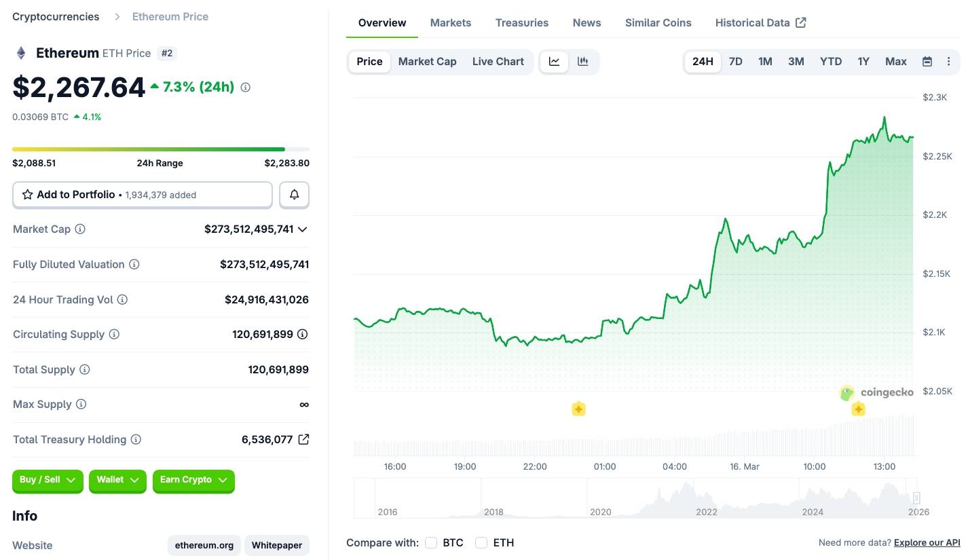Viewport: 968px width, 560px height.
Task: Click info icon beside 24 Hour Trading Vol
Action: (x=122, y=299)
